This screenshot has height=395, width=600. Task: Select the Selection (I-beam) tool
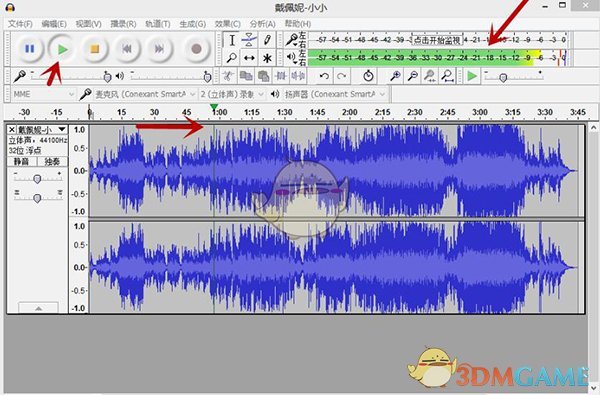[232, 40]
